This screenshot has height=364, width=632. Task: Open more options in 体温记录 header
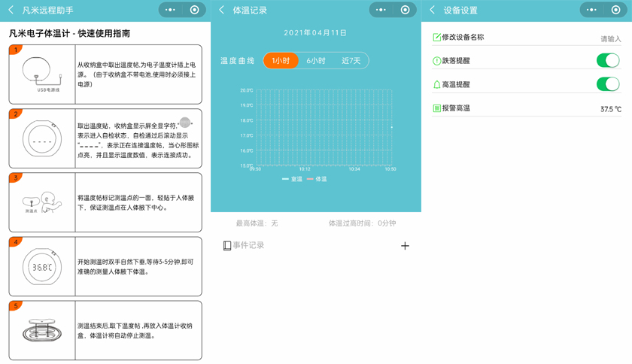(381, 10)
